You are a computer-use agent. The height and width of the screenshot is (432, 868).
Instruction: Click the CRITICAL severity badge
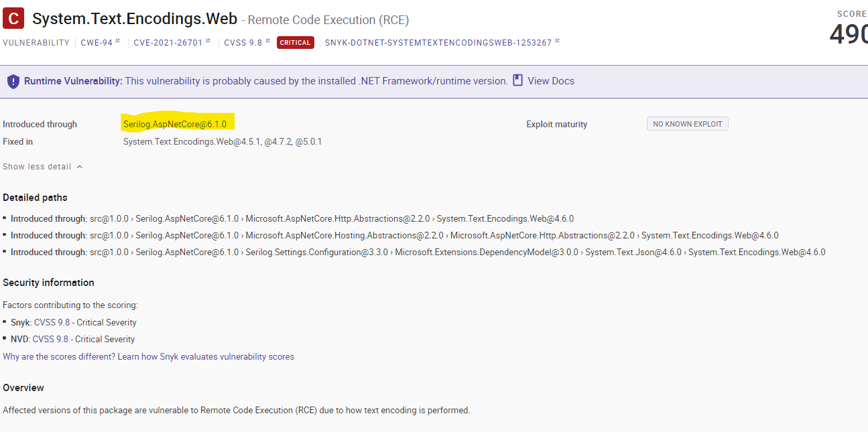pos(295,42)
